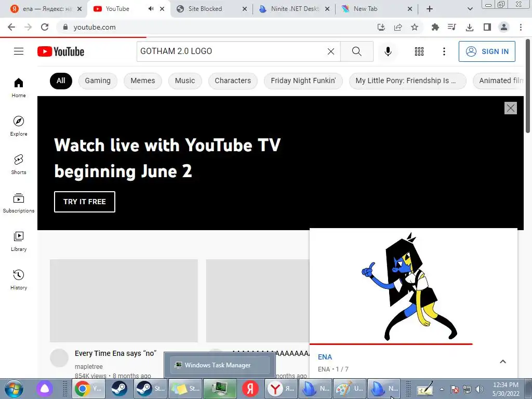Submit search with the magnifier button

[x=356, y=51]
